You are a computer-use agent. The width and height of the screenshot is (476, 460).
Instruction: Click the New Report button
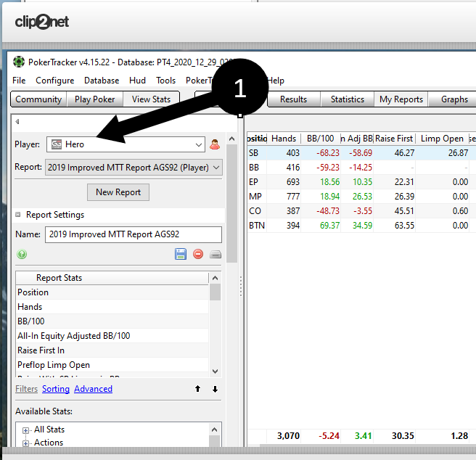click(118, 192)
